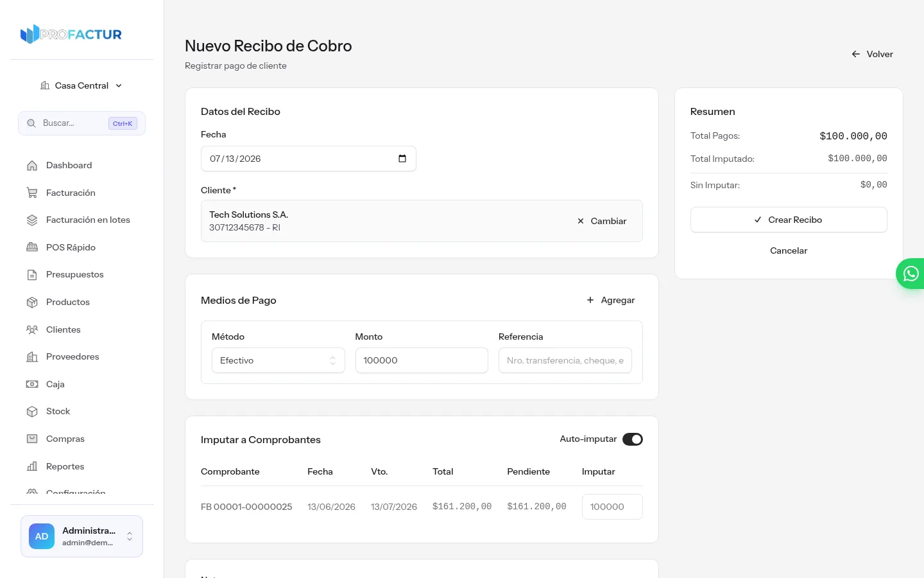
Task: Click the back arrow icon beside Volver
Action: (856, 54)
